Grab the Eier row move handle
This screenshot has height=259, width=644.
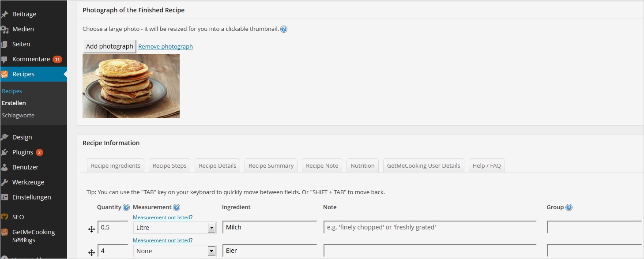[91, 252]
